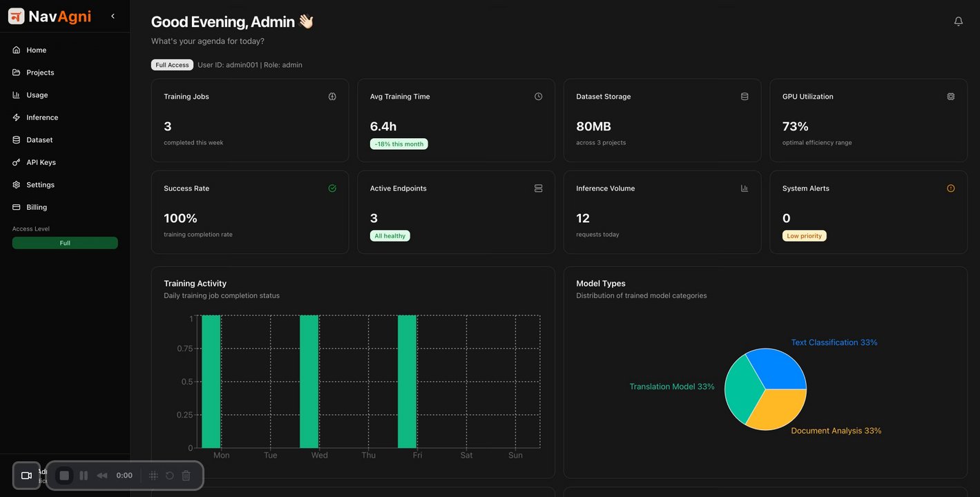Image resolution: width=980 pixels, height=497 pixels.
Task: Click the Wednesday bar in Training Activity
Action: (309, 382)
